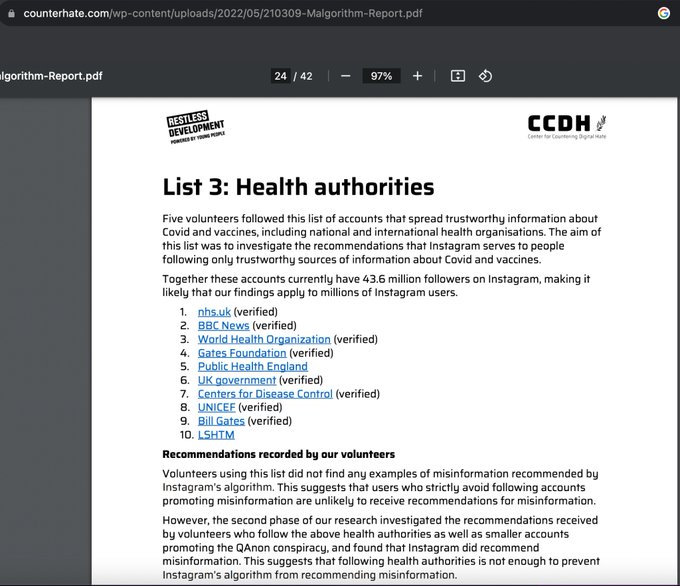Click the rotate document icon
Viewport: 680px width, 586px height.
[x=485, y=76]
